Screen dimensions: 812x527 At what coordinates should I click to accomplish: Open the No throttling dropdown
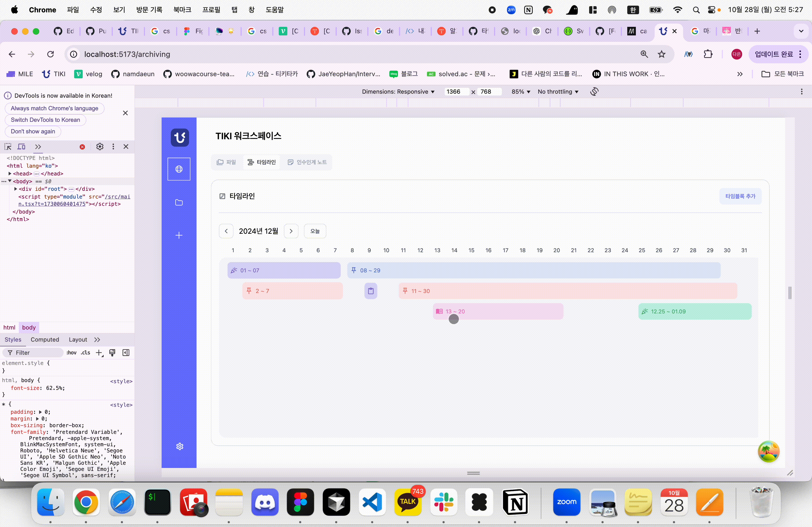pos(557,91)
